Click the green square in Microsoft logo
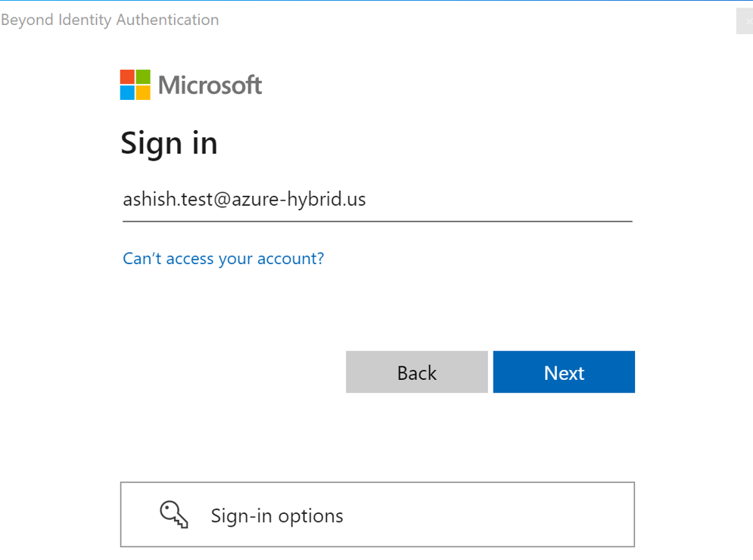 (143, 77)
